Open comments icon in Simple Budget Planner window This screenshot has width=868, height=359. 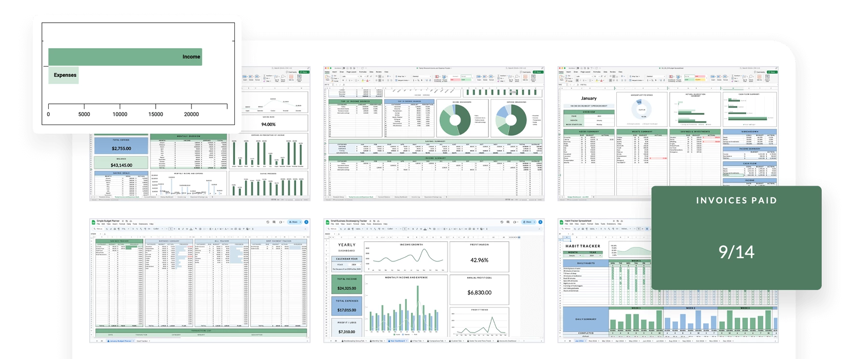[x=274, y=222]
